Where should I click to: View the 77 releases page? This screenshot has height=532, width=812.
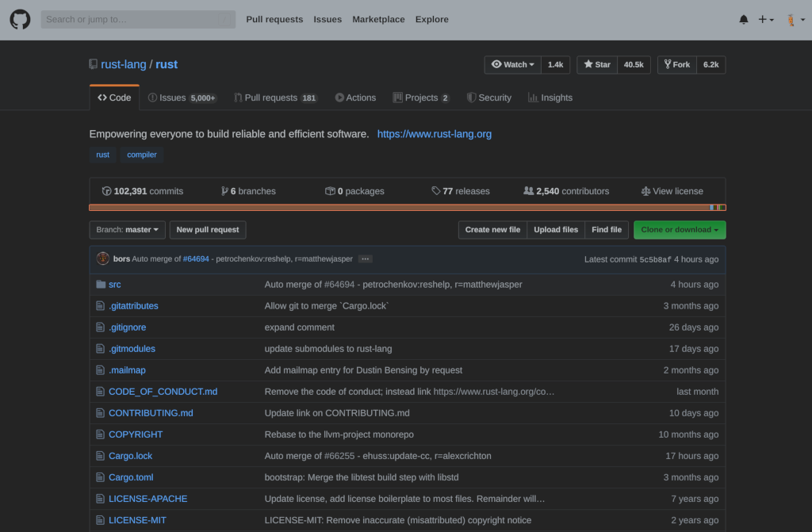point(461,191)
